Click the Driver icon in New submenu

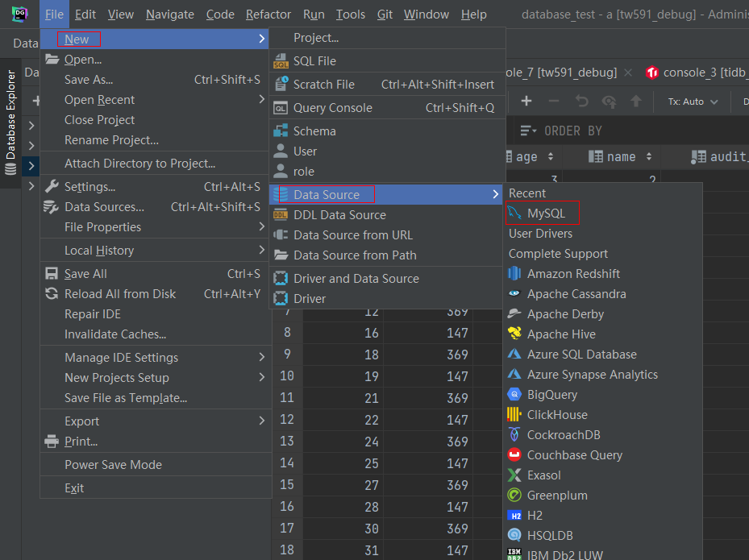pyautogui.click(x=281, y=298)
